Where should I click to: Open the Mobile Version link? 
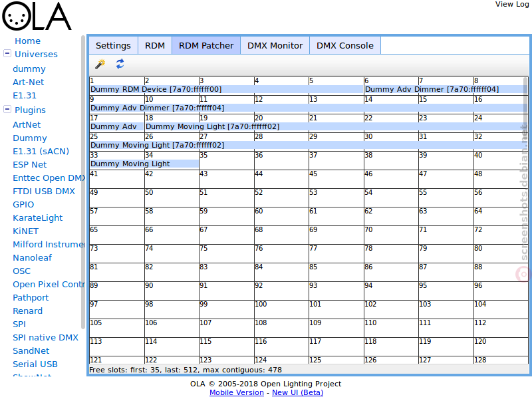(237, 392)
